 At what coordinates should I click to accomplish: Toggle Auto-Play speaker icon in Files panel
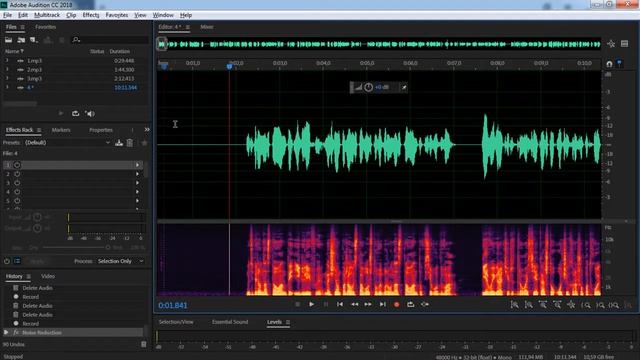pyautogui.click(x=90, y=113)
